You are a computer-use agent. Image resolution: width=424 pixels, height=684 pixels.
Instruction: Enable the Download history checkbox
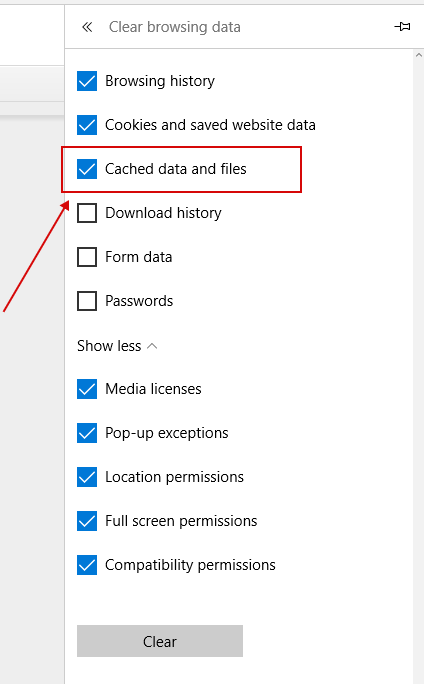point(87,213)
